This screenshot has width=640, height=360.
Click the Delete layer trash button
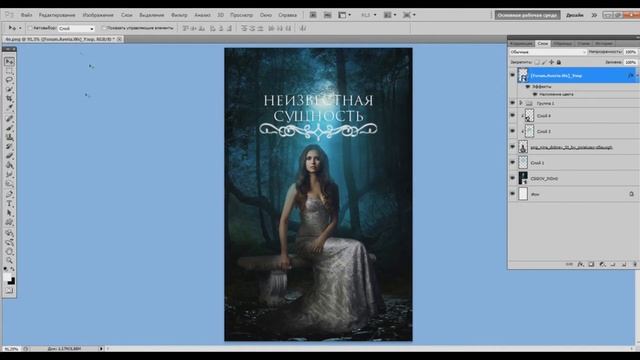tap(635, 264)
